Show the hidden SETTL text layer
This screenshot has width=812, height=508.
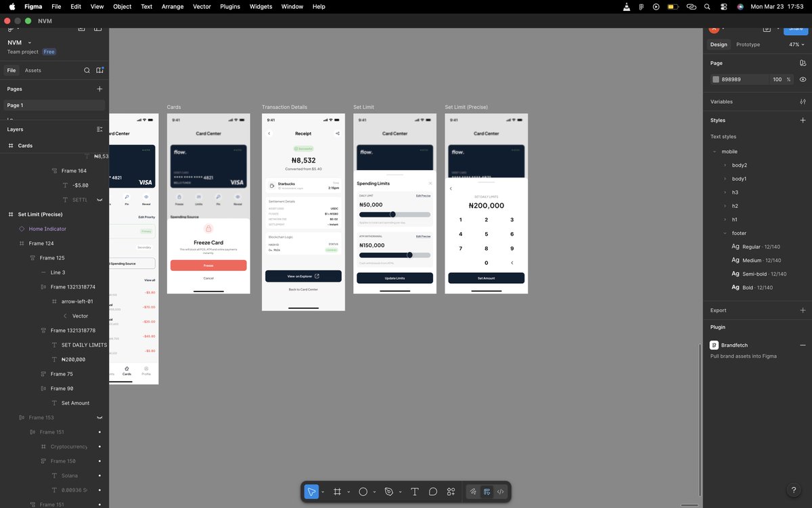[x=99, y=200]
